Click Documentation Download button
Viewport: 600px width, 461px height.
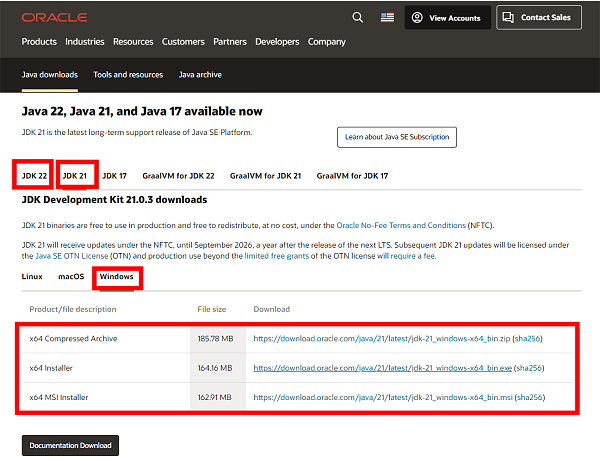coord(70,445)
